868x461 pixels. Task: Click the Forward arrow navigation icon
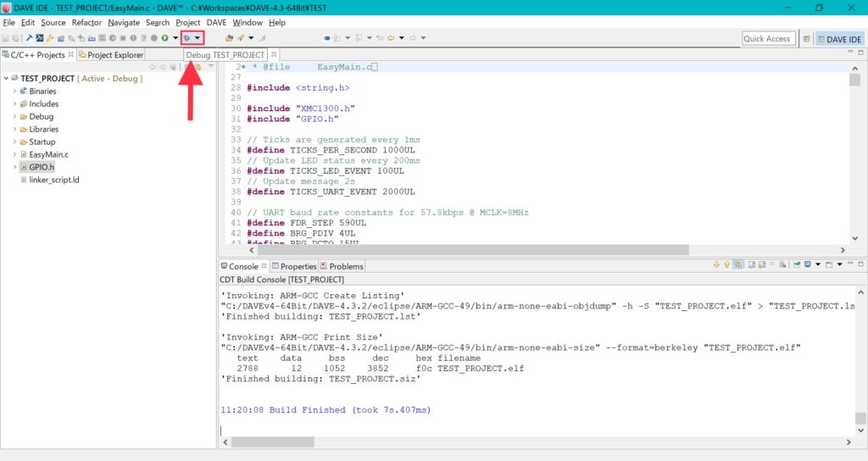tap(413, 38)
